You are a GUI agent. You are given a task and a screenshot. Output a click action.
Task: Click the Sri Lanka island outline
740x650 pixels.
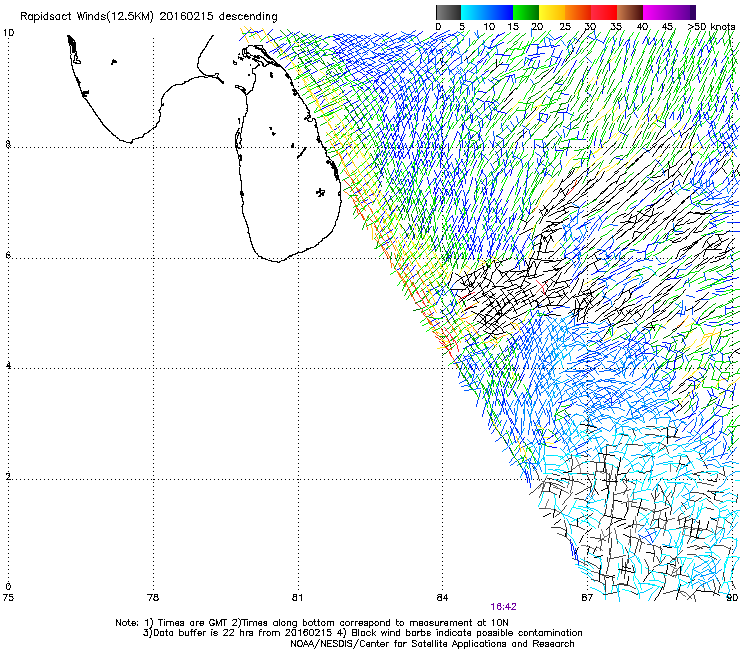tap(287, 153)
